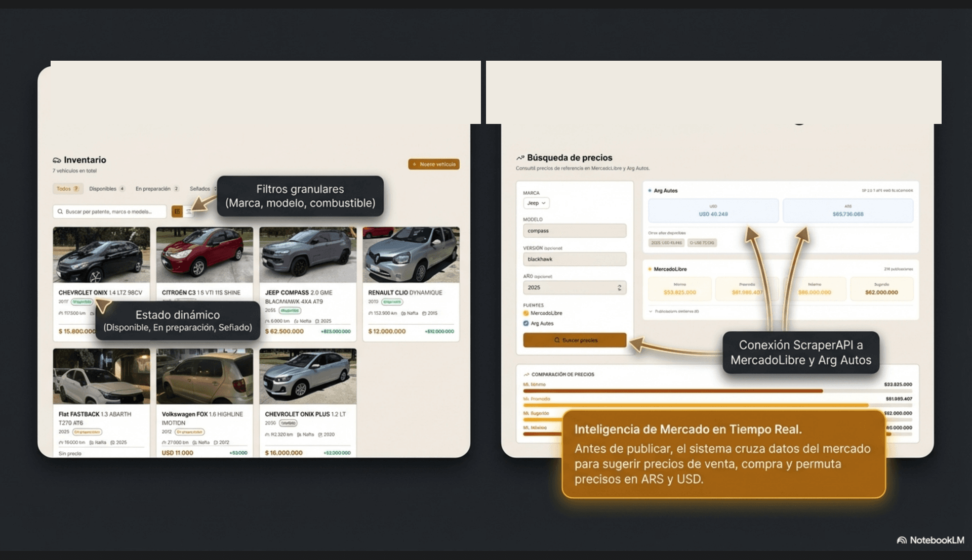Click the mileage icon on Fiat Fastback card
This screenshot has width=972, height=560.
(61, 443)
